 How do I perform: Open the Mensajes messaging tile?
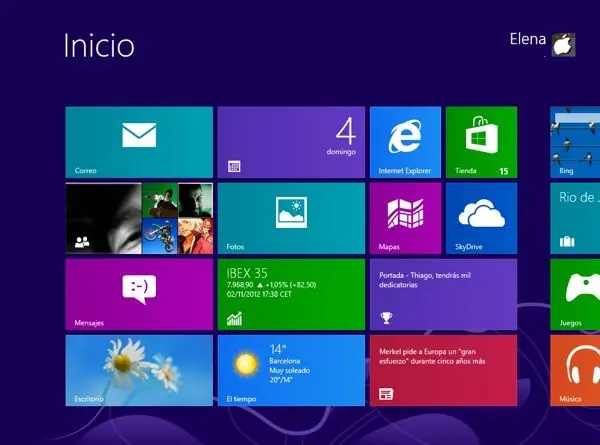pos(139,294)
